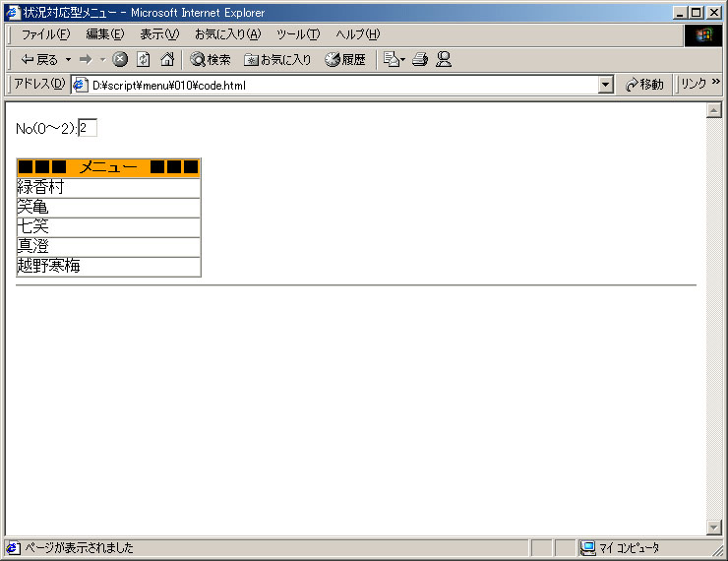Viewport: 728px width, 561px height.
Task: Open the ヘルプ(H) menu
Action: point(358,34)
